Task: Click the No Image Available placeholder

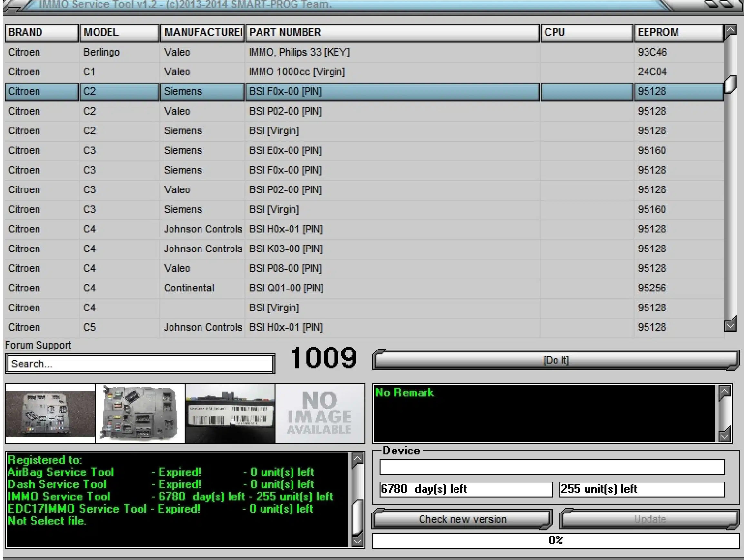Action: tap(320, 413)
